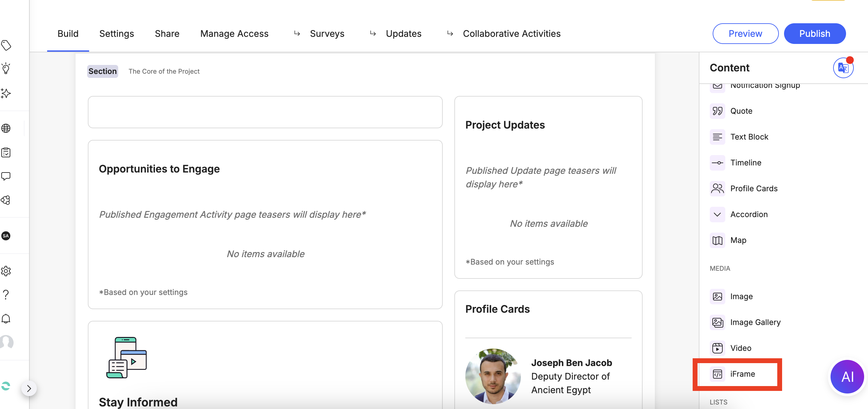Click the sparkle AI stars sidebar icon
868x409 pixels.
click(x=6, y=93)
